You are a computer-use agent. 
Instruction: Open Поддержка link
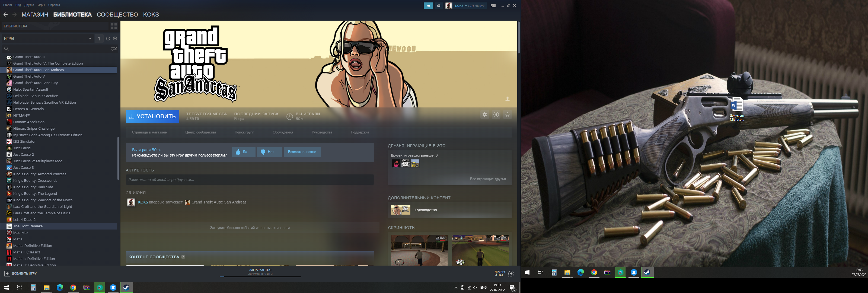359,132
